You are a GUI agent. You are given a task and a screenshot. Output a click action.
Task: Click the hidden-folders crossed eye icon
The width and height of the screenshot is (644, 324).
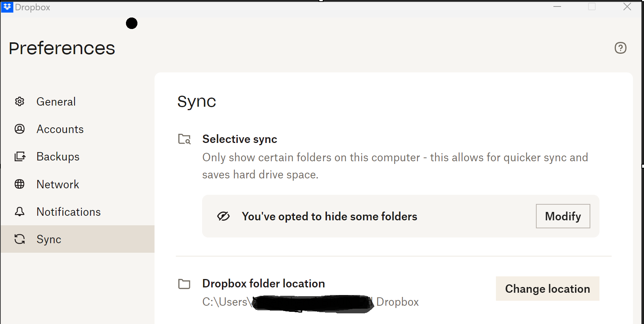coord(223,216)
